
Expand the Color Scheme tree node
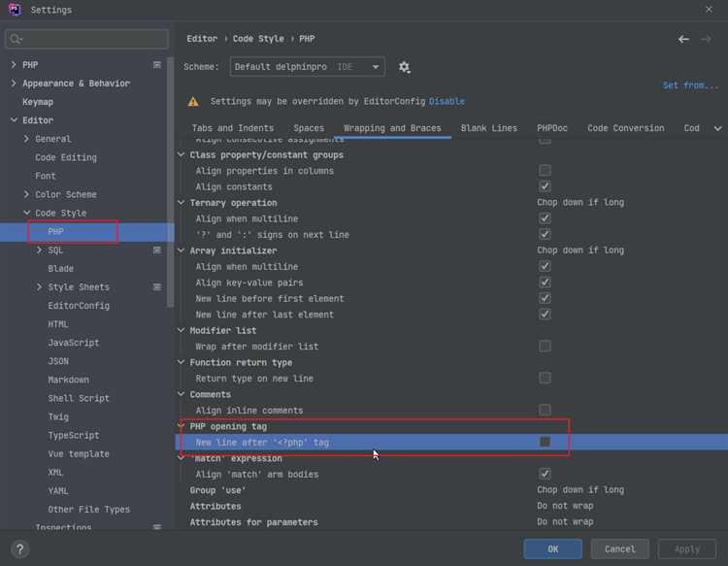click(26, 194)
